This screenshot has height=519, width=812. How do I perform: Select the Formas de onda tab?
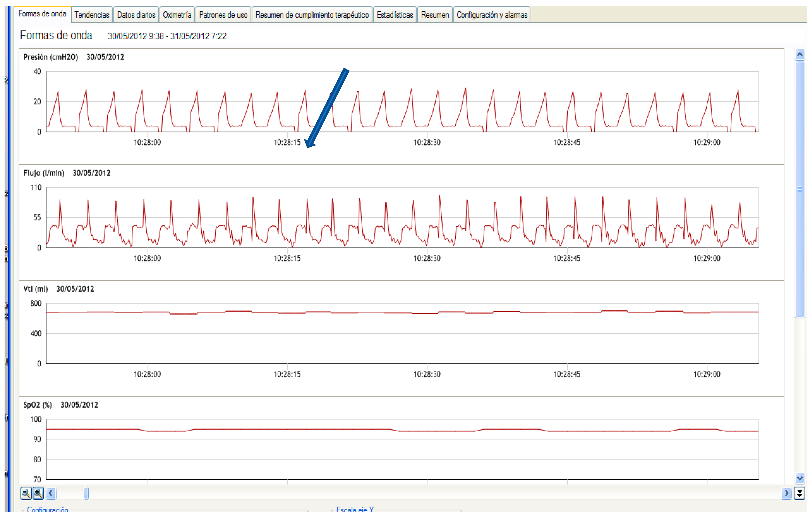(42, 14)
